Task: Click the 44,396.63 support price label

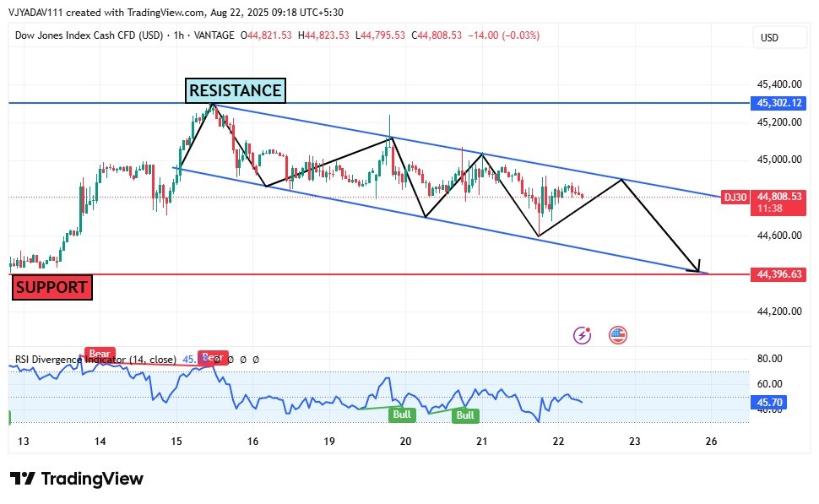Action: tap(778, 274)
